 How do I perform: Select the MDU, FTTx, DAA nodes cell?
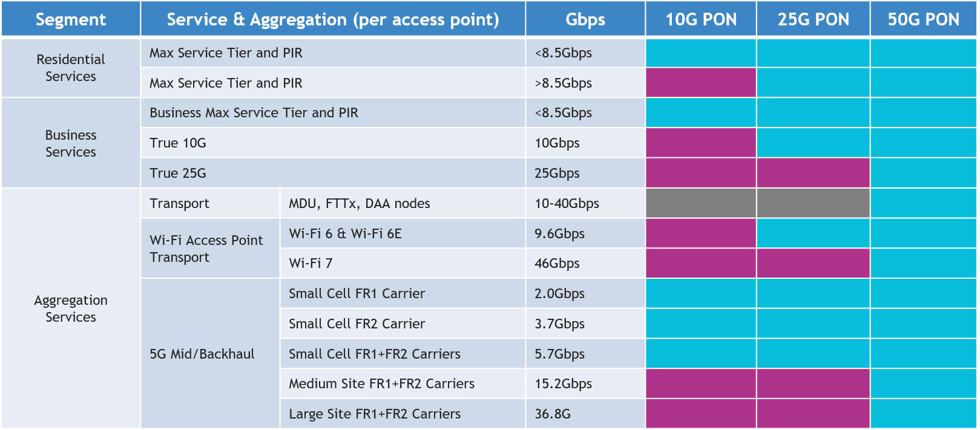pyautogui.click(x=403, y=203)
